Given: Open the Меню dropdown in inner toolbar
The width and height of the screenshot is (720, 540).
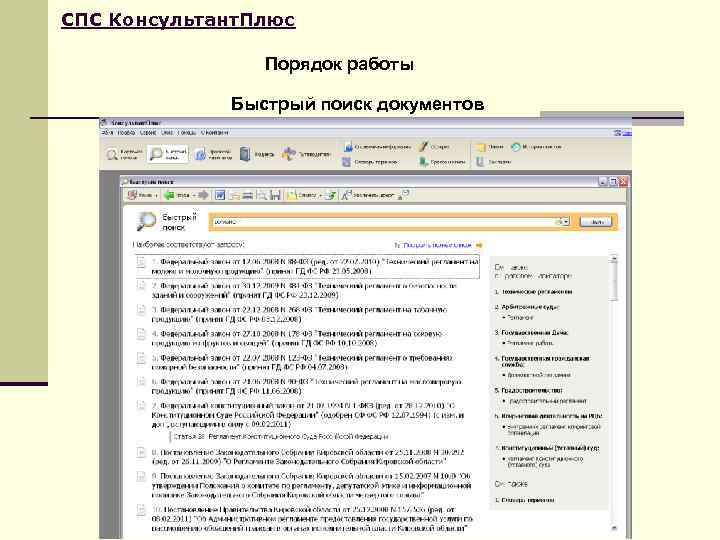Looking at the screenshot, I should pyautogui.click(x=142, y=195).
